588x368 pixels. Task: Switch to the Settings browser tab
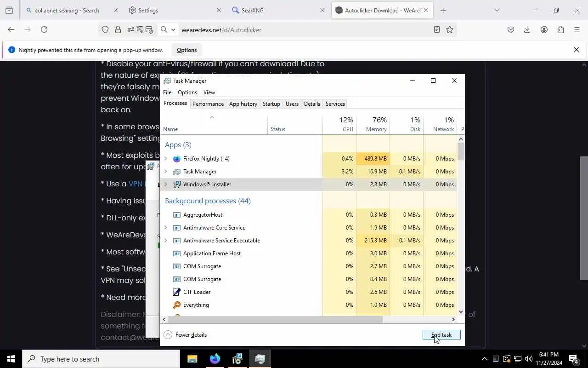(175, 10)
